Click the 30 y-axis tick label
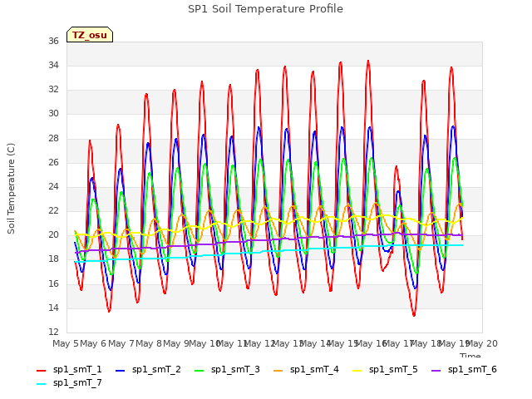Image resolution: width=532 pixels, height=399 pixels. pos(53,114)
